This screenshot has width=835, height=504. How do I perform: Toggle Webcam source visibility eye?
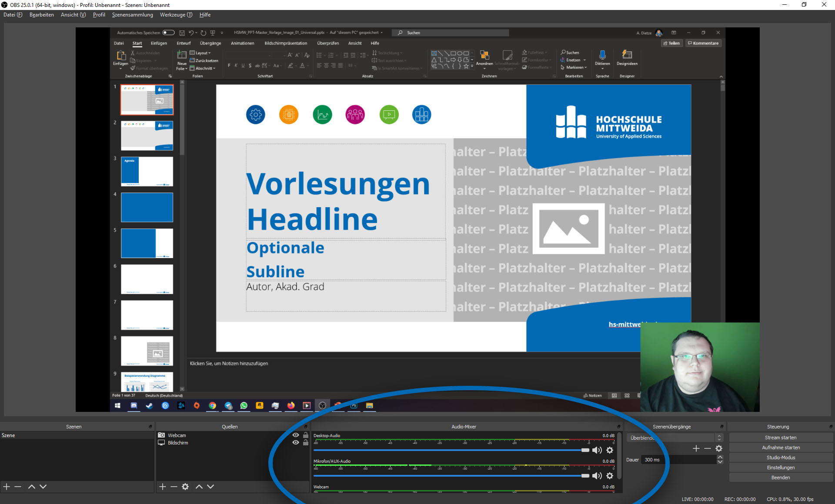296,435
